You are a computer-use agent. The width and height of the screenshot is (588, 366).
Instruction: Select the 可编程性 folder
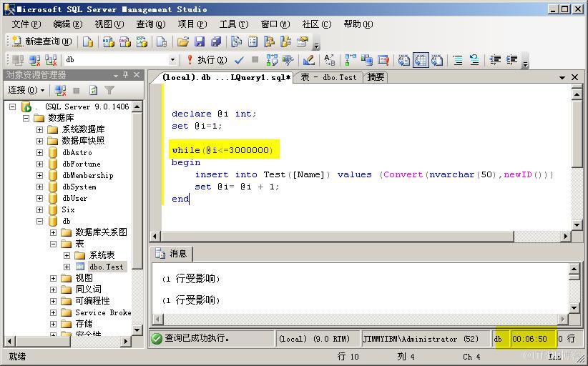(x=92, y=301)
